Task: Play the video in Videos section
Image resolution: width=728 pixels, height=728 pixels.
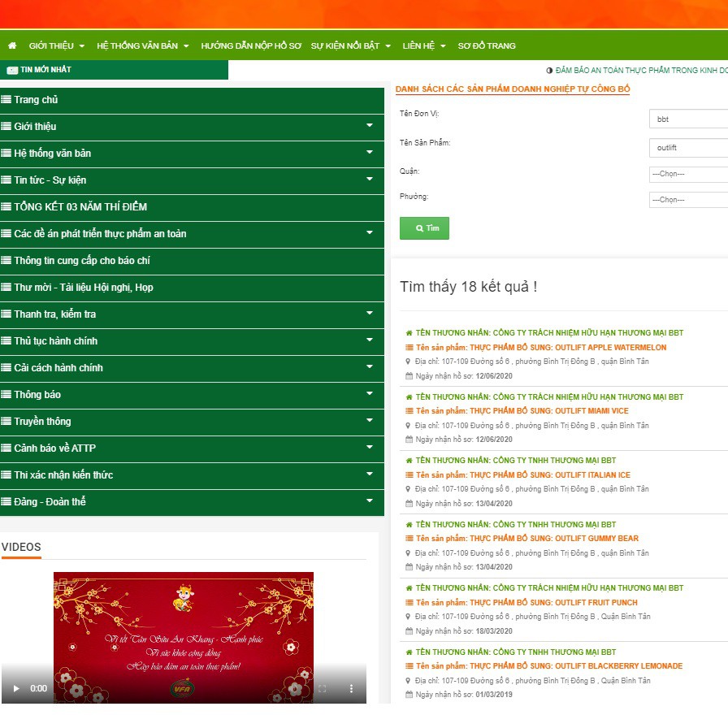Action: [15, 688]
